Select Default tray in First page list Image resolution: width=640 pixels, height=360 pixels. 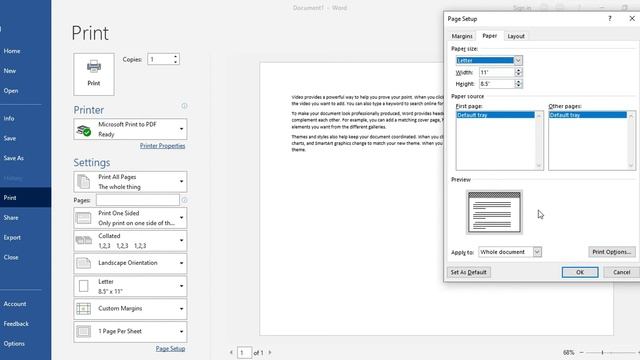click(x=495, y=115)
